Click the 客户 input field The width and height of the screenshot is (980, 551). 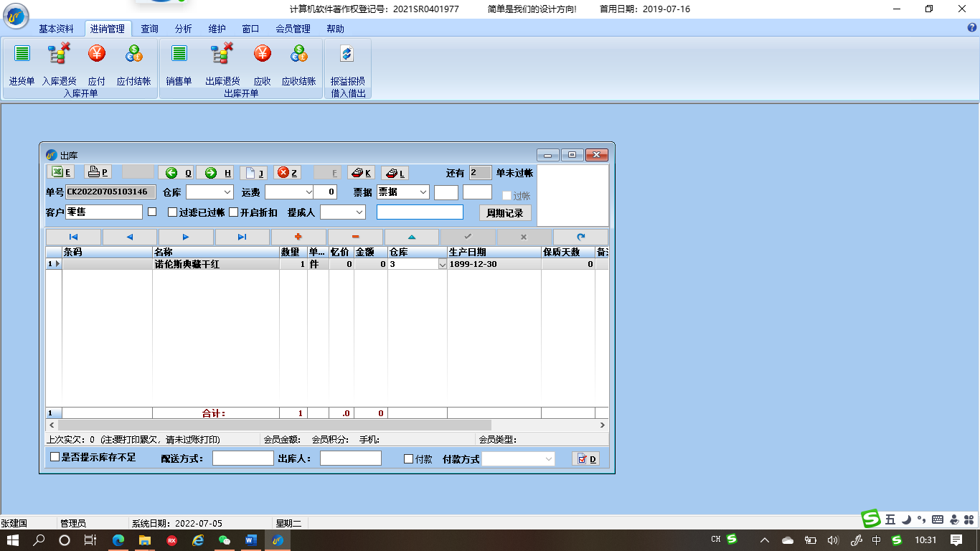click(104, 212)
